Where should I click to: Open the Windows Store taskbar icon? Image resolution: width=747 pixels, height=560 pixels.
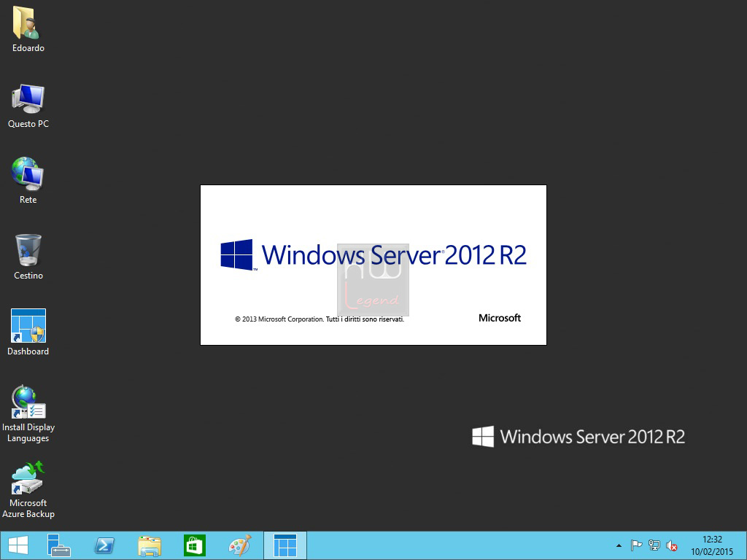194,545
